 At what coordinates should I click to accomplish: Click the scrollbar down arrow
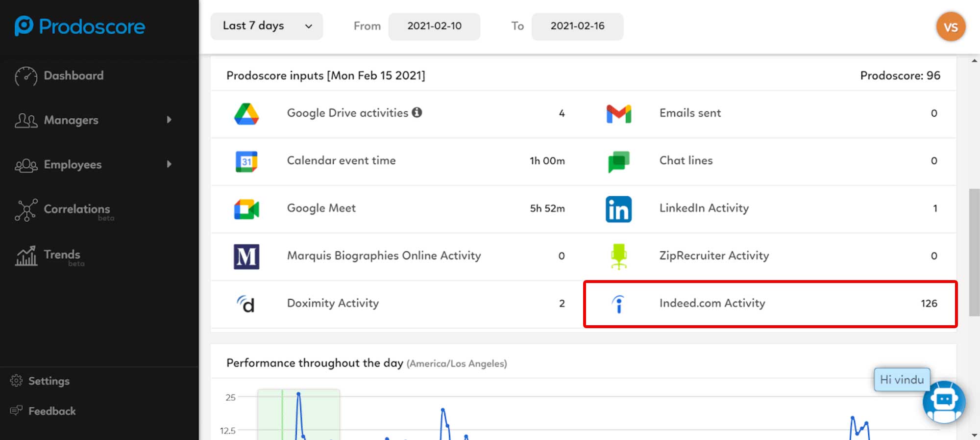click(x=974, y=435)
